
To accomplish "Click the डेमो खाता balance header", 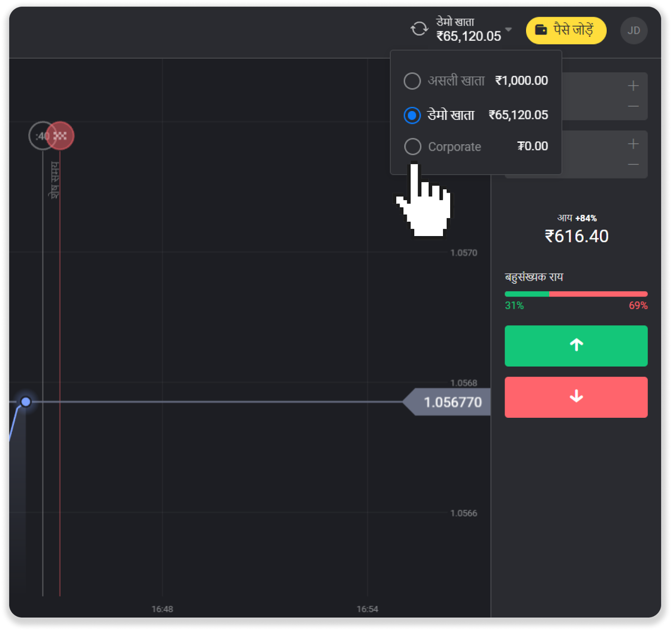I will click(x=468, y=29).
